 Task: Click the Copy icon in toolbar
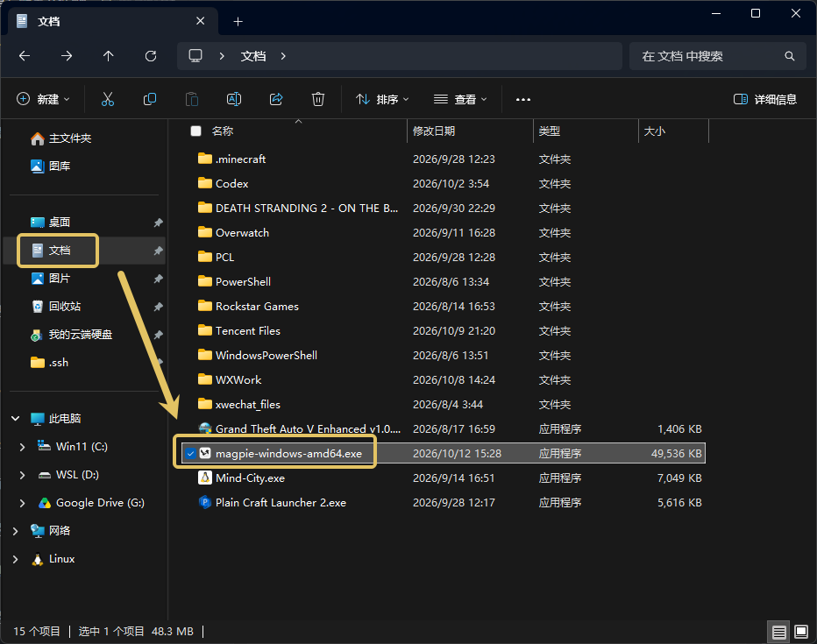150,99
